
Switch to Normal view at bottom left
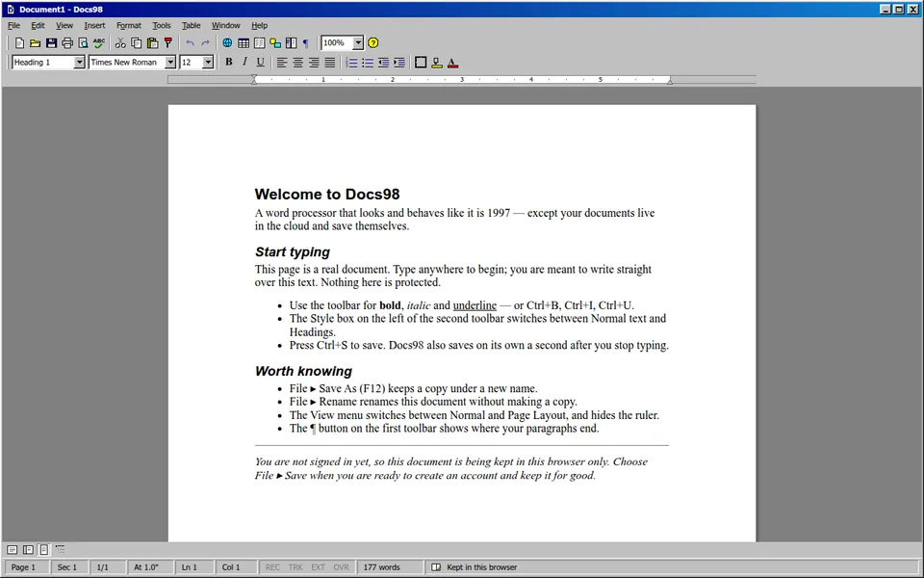pos(12,550)
